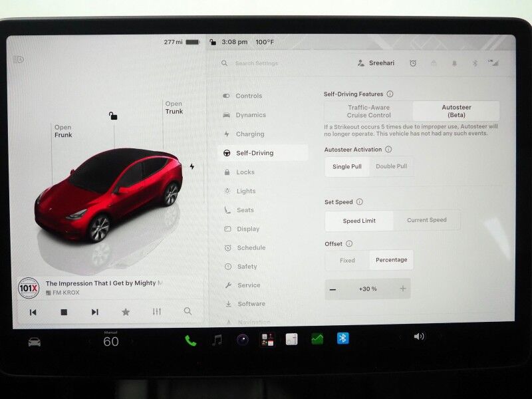Open the HomeLink garage icon
Screen dimensions: 532x399
[434, 63]
